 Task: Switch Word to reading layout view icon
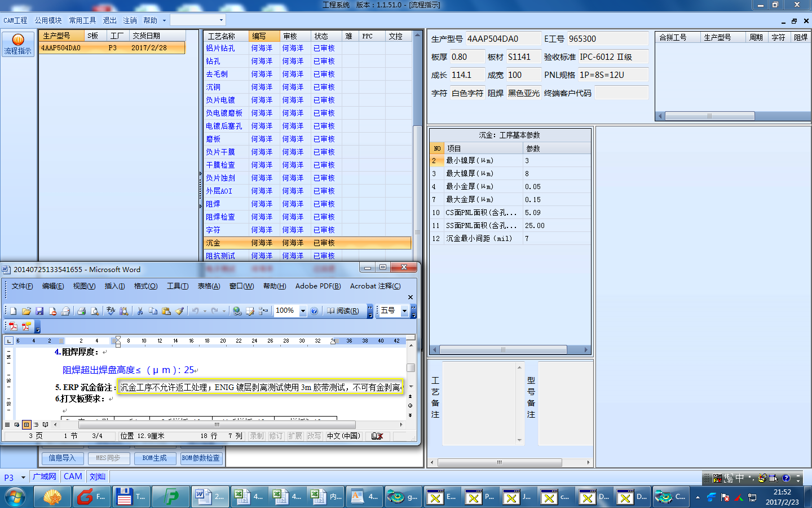click(46, 424)
